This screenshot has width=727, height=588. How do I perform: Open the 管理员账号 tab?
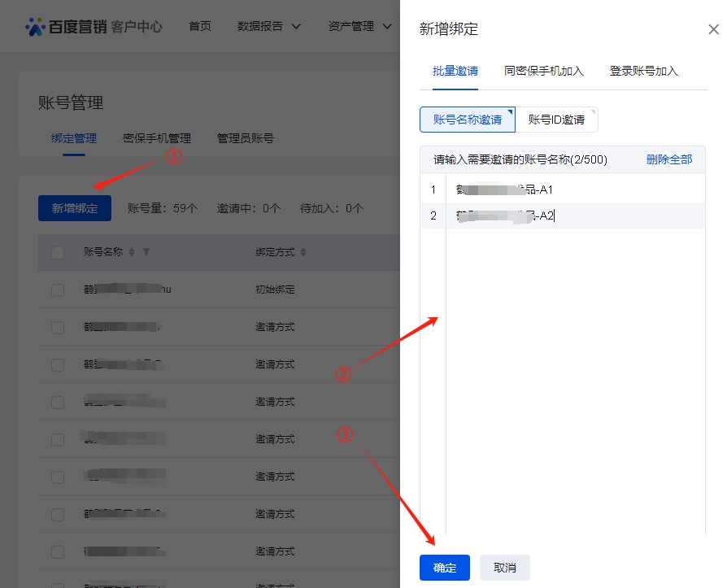(245, 138)
